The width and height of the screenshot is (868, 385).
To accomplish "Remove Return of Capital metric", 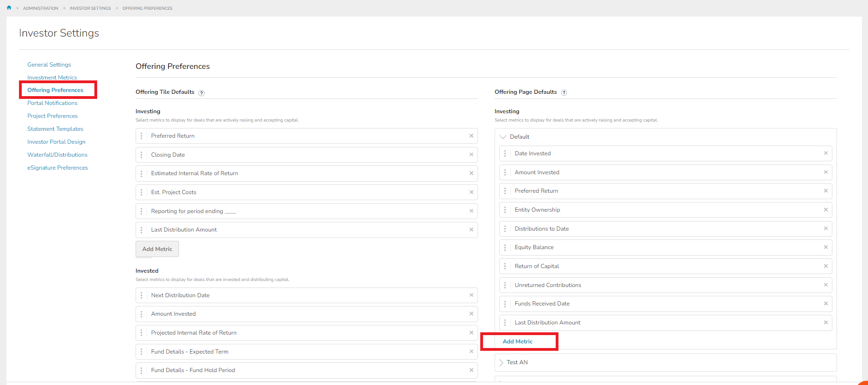I will (826, 266).
